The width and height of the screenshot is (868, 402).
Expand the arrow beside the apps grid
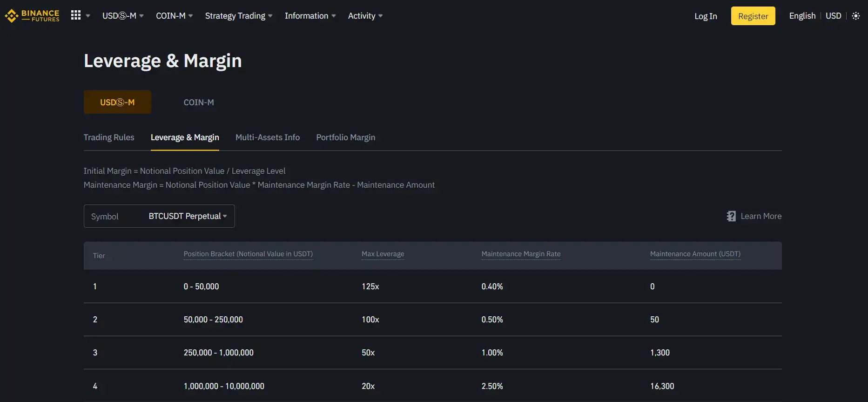(x=88, y=16)
